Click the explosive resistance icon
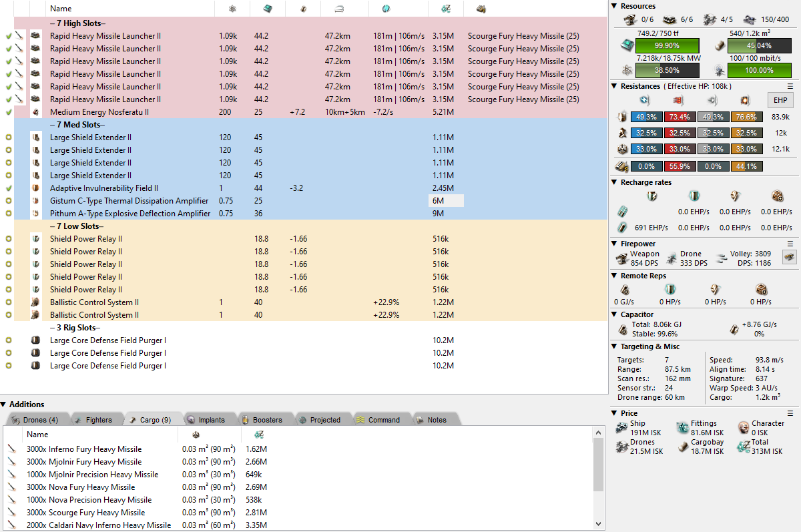The image size is (801, 532). (x=745, y=100)
